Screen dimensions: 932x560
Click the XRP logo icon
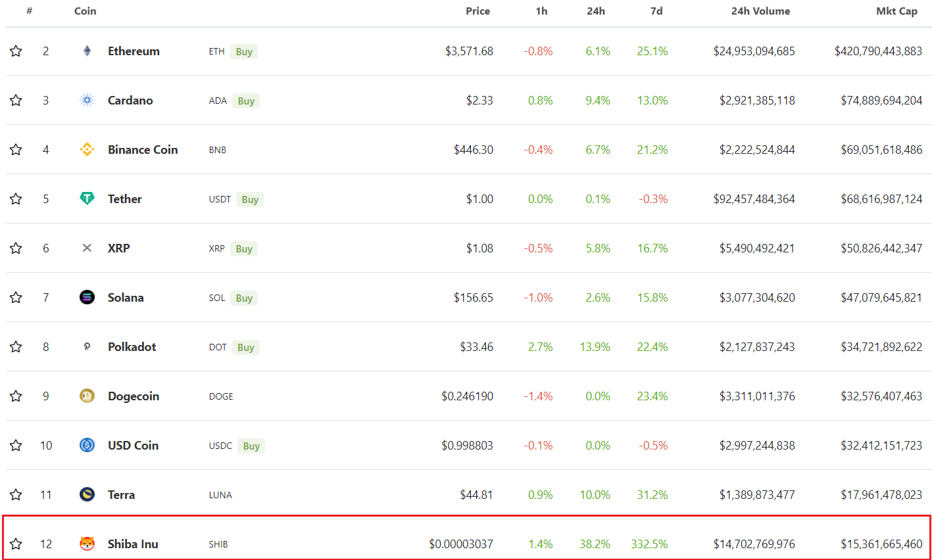87,248
